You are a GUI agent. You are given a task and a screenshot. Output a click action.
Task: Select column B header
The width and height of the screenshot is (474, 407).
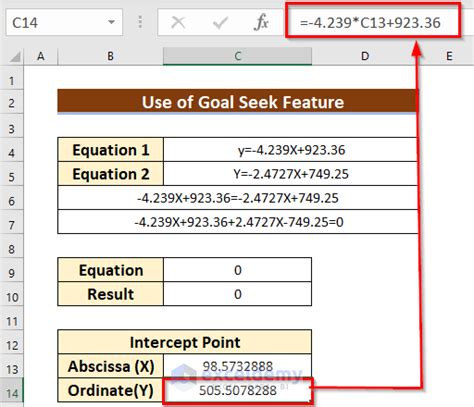tap(110, 56)
